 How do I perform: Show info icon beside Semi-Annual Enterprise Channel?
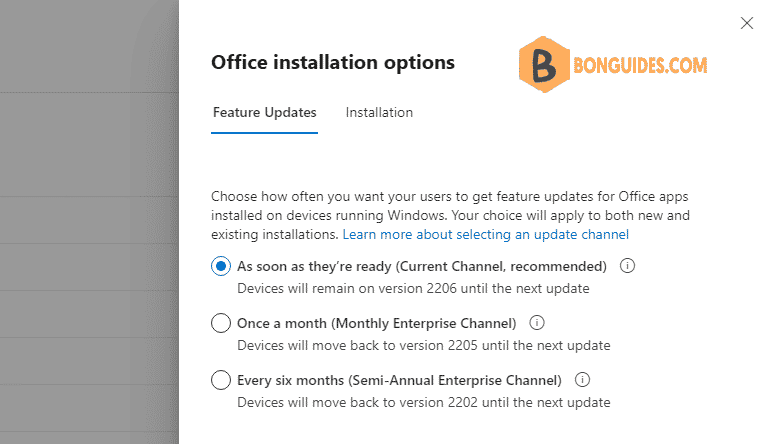tap(582, 379)
